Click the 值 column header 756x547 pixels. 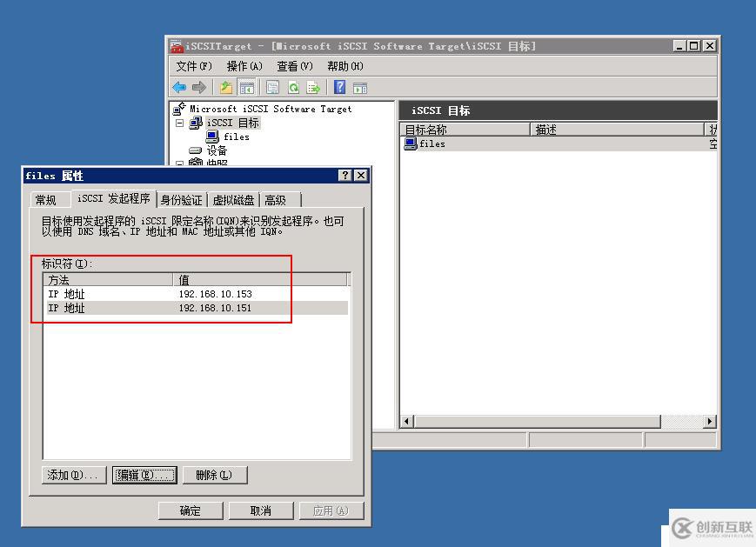point(260,279)
